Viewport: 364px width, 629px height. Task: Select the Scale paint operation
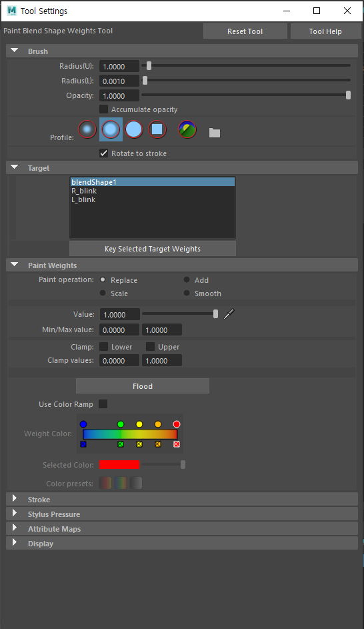103,293
